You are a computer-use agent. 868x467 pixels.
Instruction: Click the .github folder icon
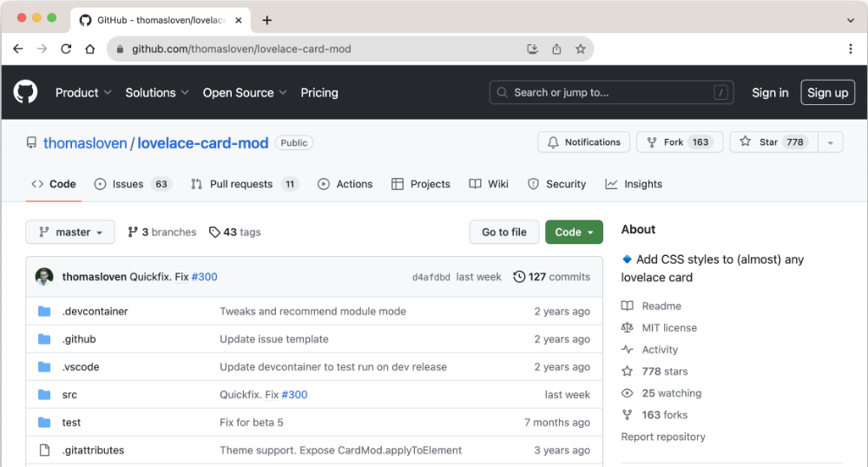(x=44, y=339)
